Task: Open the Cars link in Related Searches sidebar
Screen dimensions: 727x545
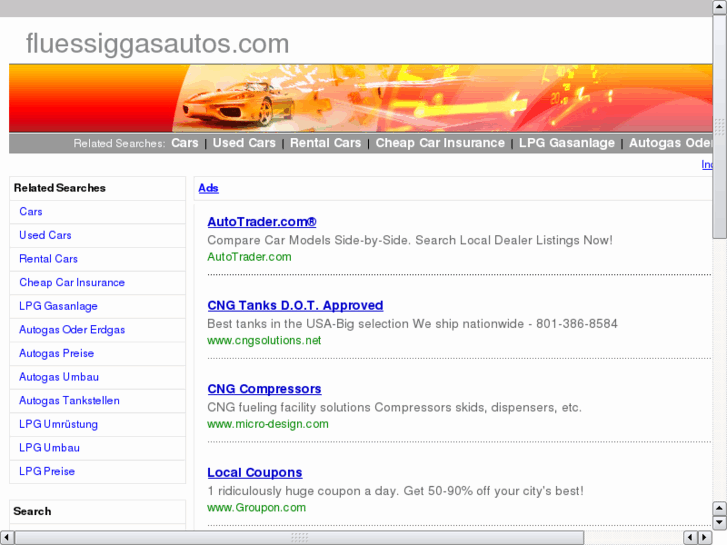Action: pos(31,212)
